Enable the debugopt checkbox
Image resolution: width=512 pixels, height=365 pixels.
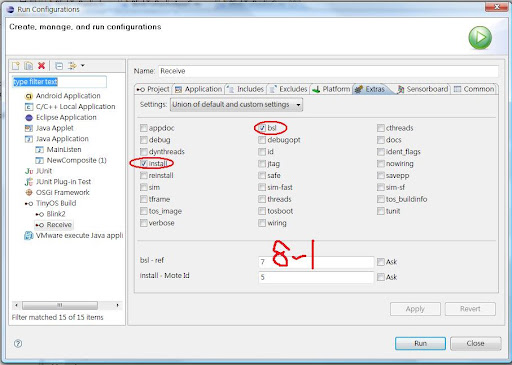point(262,140)
